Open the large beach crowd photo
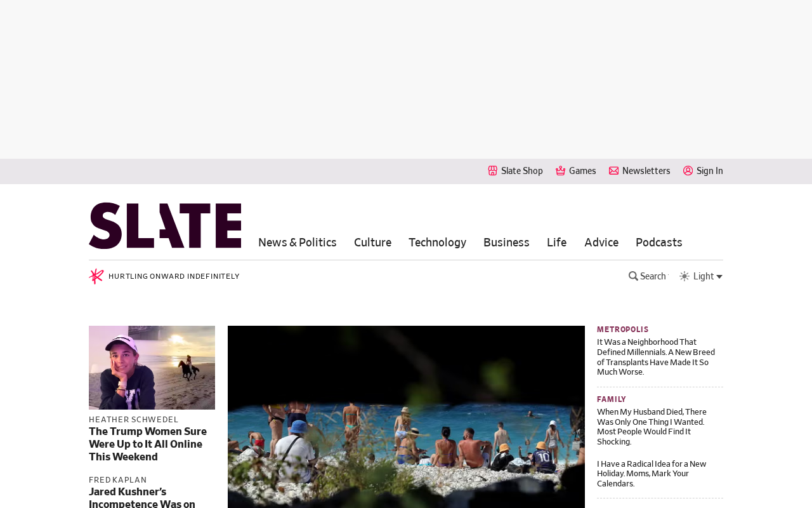The width and height of the screenshot is (812, 508). click(406, 417)
